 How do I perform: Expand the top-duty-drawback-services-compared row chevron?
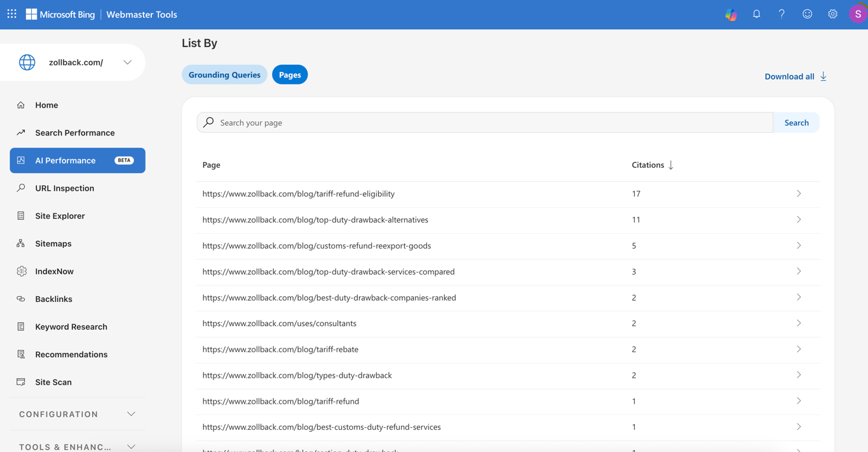pos(799,271)
